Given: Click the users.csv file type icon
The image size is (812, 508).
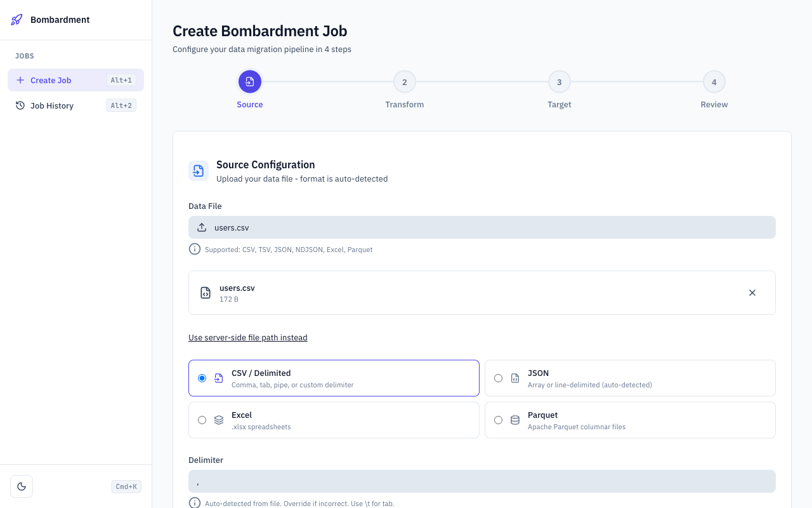Looking at the screenshot, I should [205, 292].
